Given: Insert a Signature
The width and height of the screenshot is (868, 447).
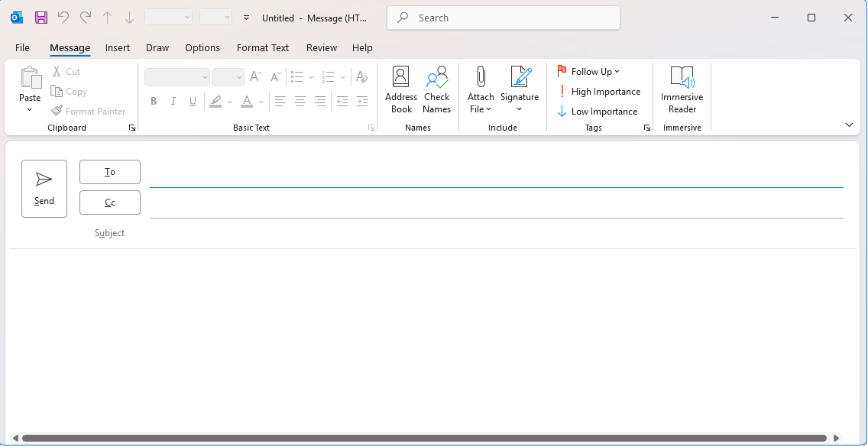Looking at the screenshot, I should (x=520, y=89).
